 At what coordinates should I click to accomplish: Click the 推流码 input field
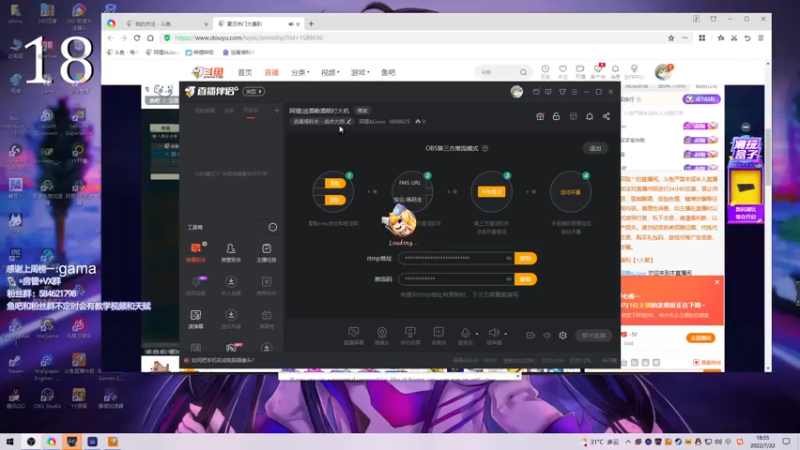click(456, 279)
